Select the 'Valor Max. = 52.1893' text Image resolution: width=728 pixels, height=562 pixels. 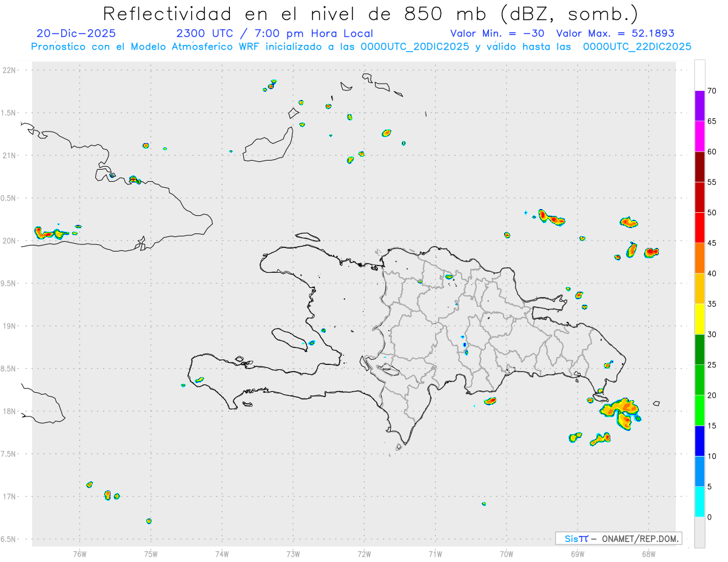click(x=615, y=33)
